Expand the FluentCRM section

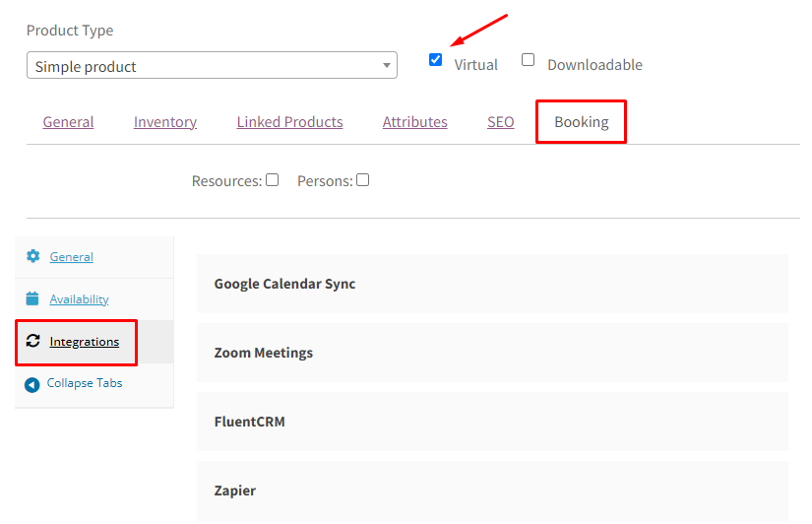[x=492, y=422]
